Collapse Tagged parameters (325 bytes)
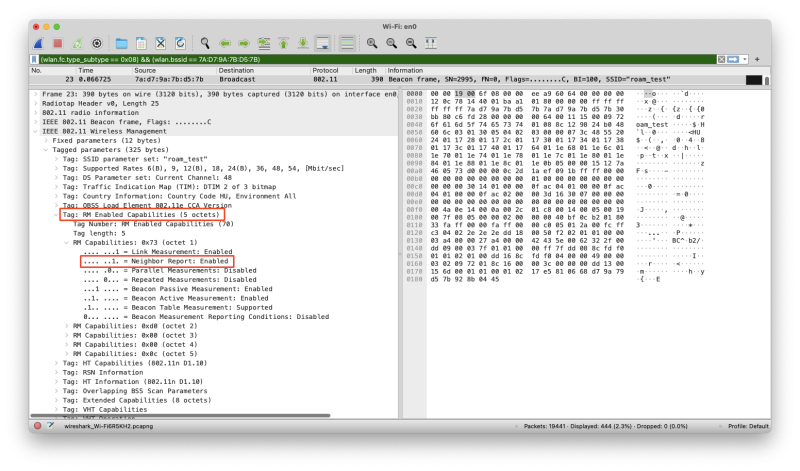The image size is (800, 471). click(x=45, y=150)
